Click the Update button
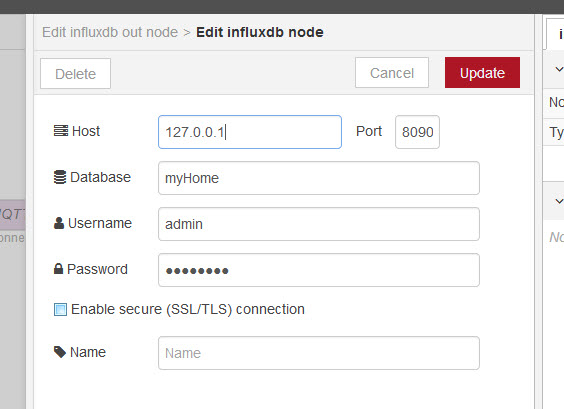The width and height of the screenshot is (564, 409). (482, 72)
